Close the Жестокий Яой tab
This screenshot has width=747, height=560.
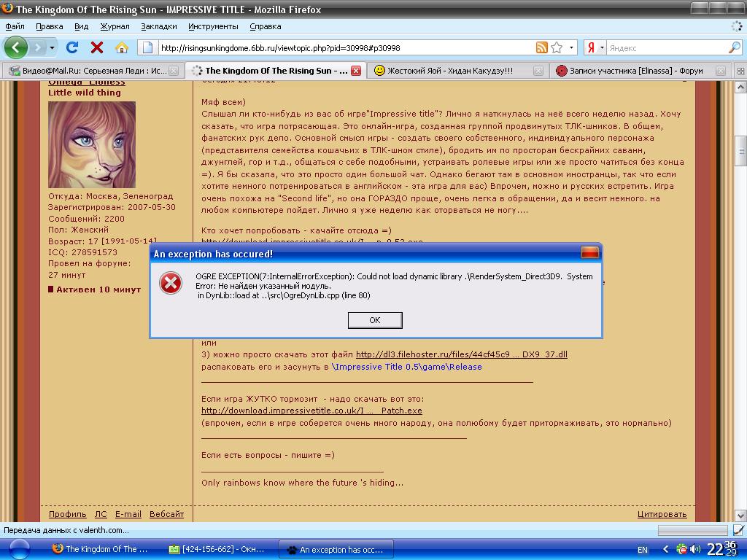point(538,71)
